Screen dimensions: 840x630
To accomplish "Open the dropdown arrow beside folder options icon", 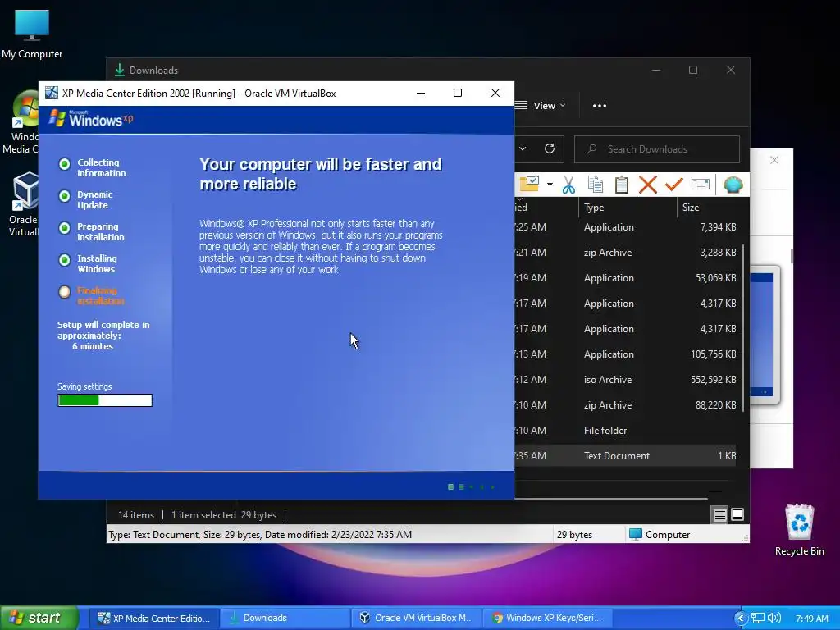I will pos(550,185).
